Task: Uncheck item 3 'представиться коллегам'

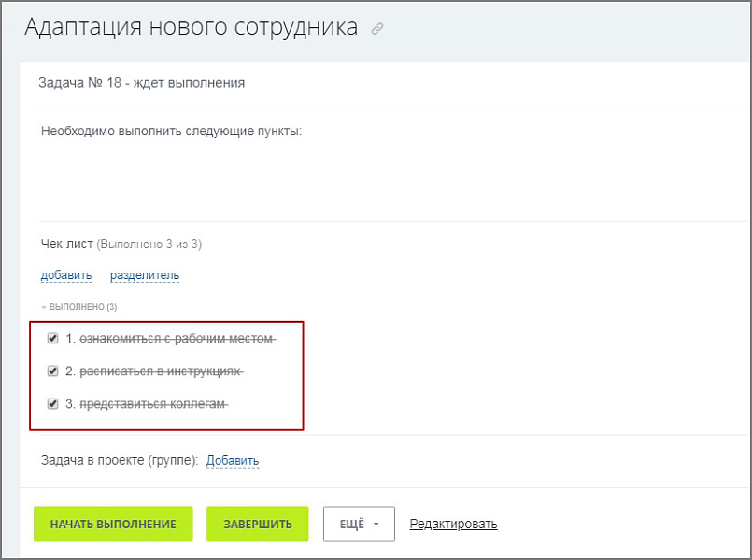Action: (x=53, y=403)
